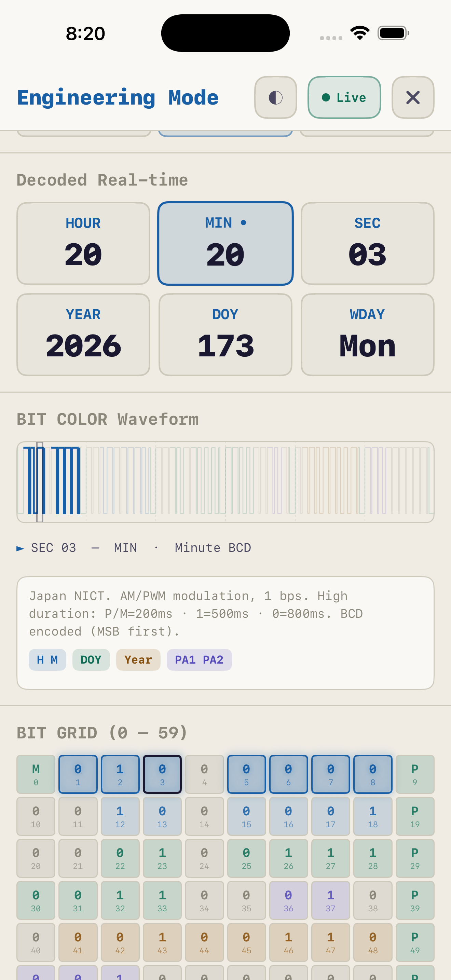Tap the 8:20 status bar clock

coord(85,33)
